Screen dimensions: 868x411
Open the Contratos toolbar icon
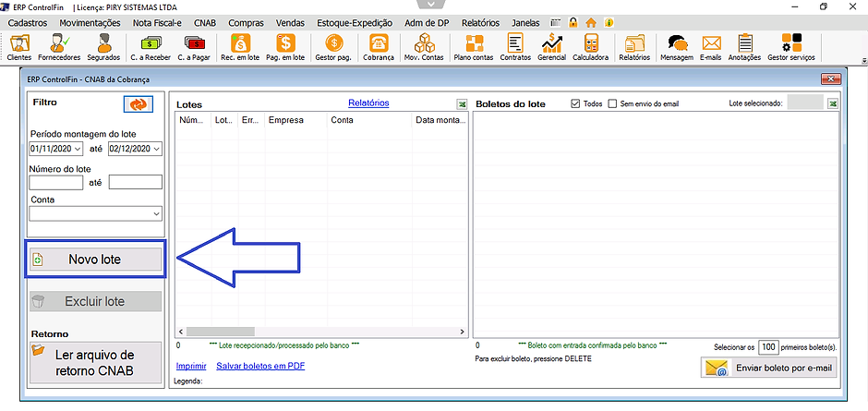tap(515, 47)
